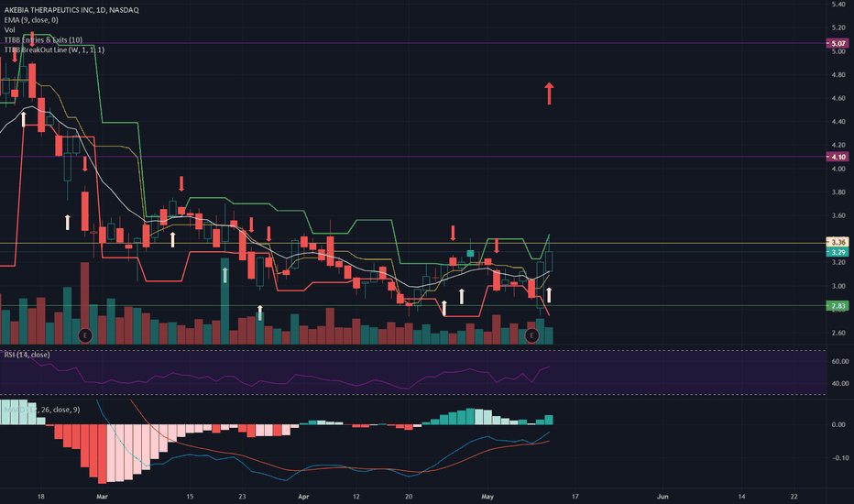The width and height of the screenshot is (854, 504).
Task: Click the 4.60 price scale value
Action: click(x=838, y=98)
